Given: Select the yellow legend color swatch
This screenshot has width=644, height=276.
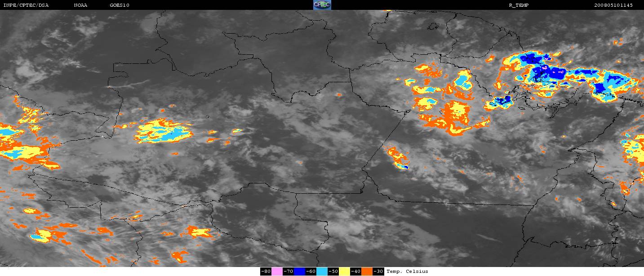Looking at the screenshot, I should [345, 272].
